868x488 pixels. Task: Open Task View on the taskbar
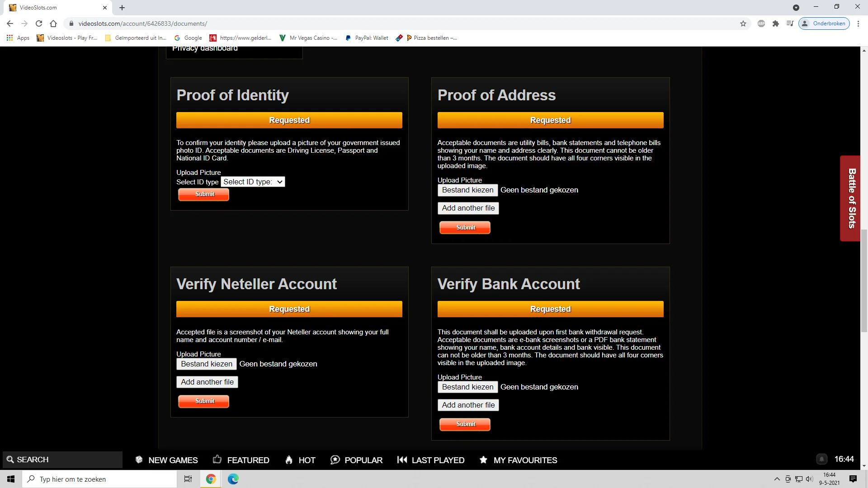(x=188, y=479)
